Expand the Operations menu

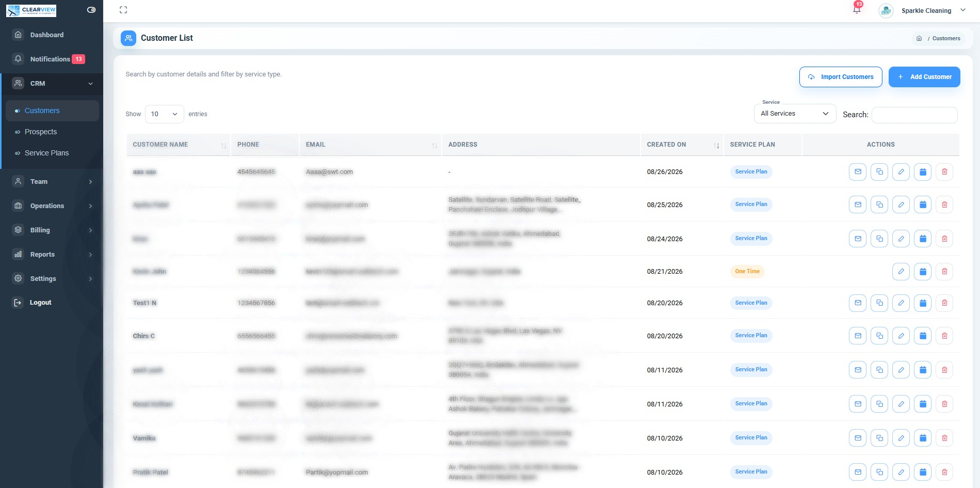[x=52, y=206]
